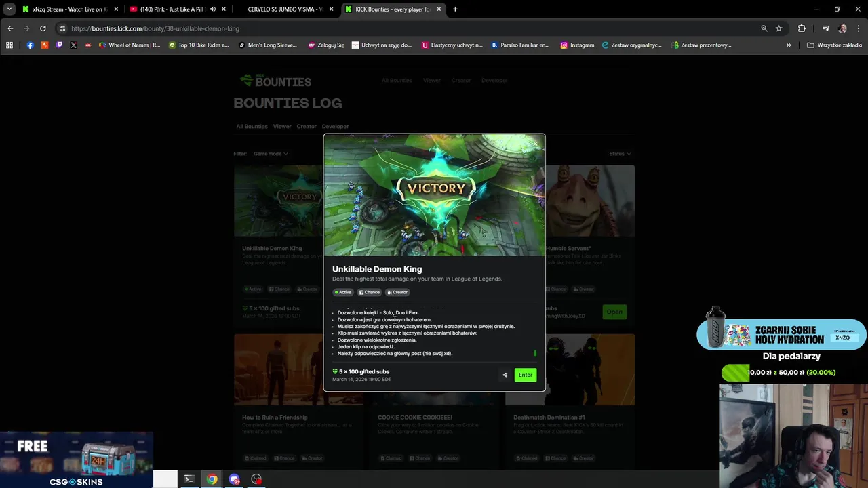
Task: Click the KICK Bounties logo
Action: click(275, 81)
